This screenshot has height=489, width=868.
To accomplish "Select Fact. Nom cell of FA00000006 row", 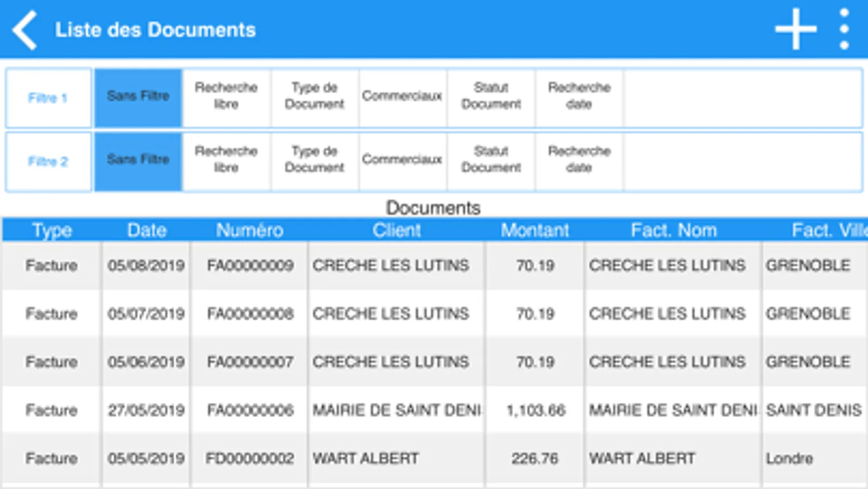I will [x=674, y=410].
